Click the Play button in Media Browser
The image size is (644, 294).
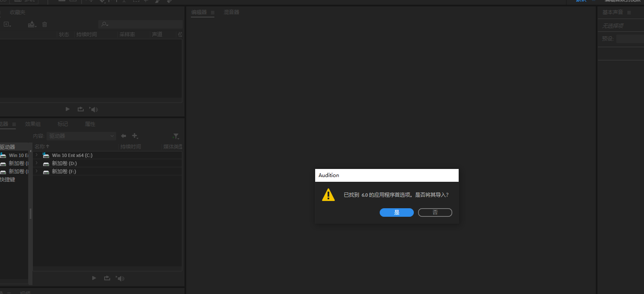point(94,278)
